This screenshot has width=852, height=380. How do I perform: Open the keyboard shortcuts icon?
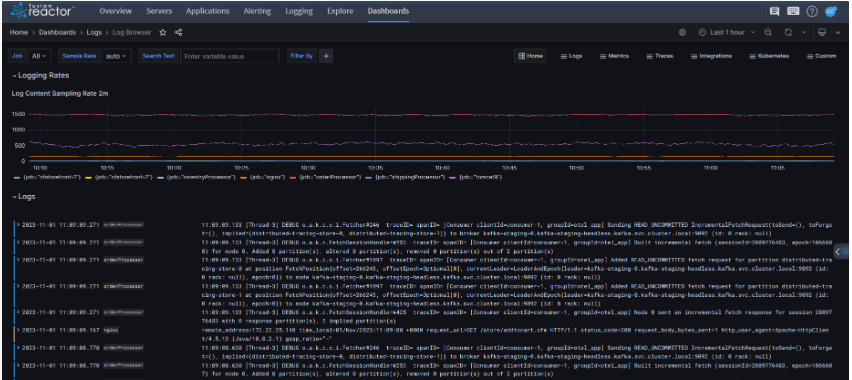(793, 11)
